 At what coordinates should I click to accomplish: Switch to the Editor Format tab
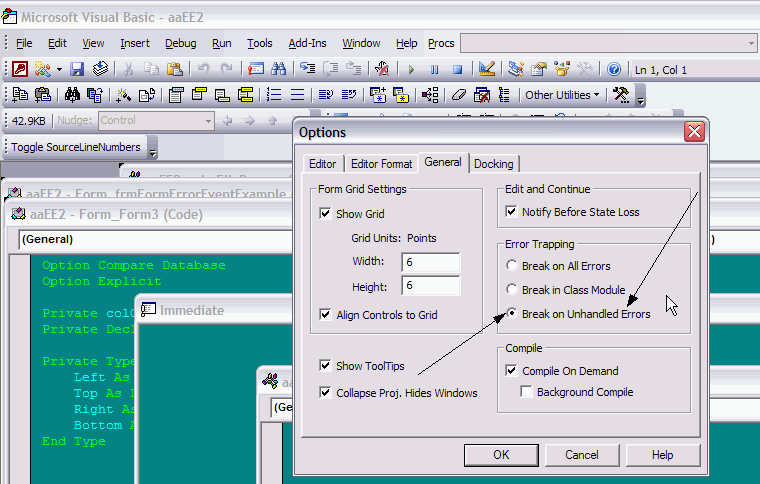coord(381,164)
